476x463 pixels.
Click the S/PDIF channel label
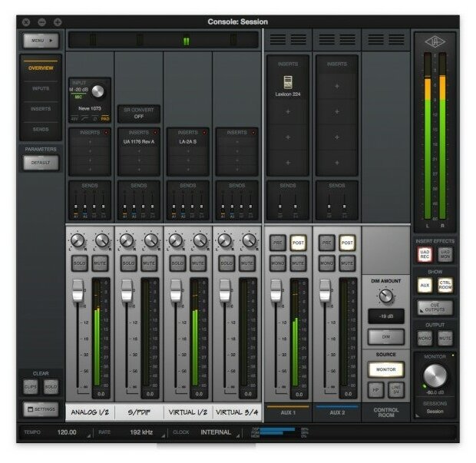(x=139, y=412)
